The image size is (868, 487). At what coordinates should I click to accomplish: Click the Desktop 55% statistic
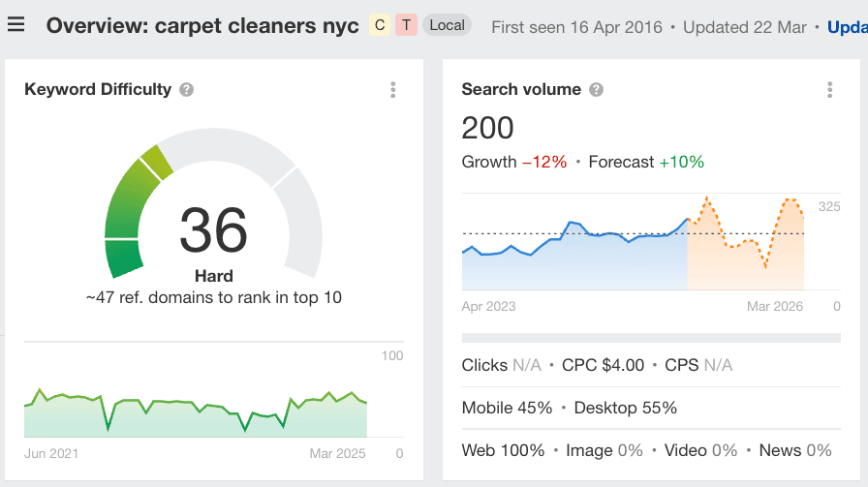[x=625, y=408]
